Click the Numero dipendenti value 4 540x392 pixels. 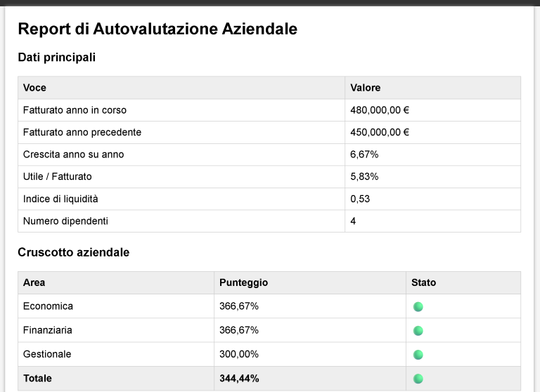tap(353, 221)
